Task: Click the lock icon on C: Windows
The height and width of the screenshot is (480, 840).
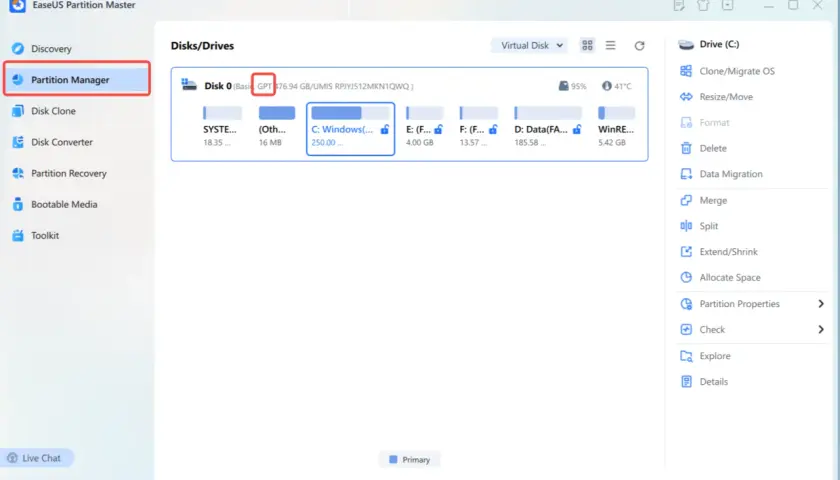Action: tap(385, 129)
